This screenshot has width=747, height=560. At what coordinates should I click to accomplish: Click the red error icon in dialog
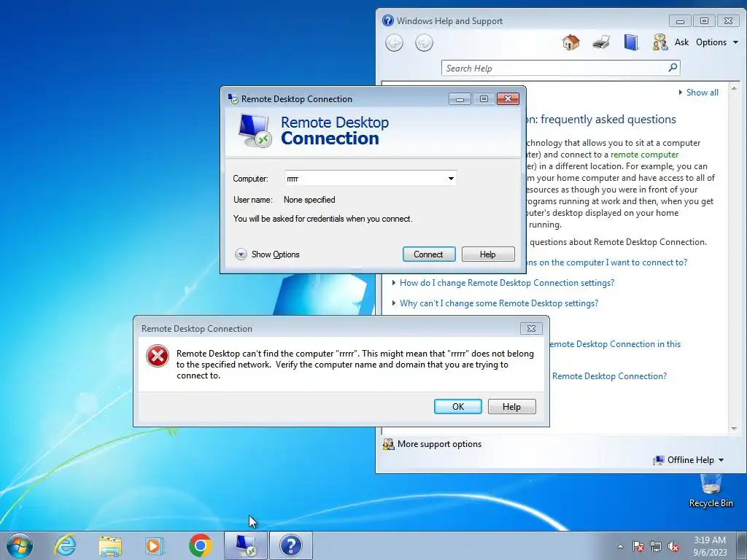coord(158,356)
